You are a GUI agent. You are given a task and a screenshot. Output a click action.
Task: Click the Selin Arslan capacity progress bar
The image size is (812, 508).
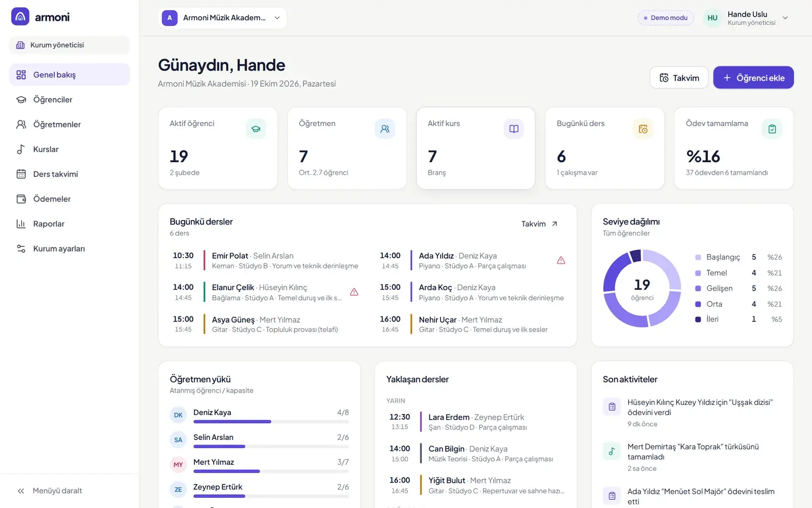tap(271, 447)
